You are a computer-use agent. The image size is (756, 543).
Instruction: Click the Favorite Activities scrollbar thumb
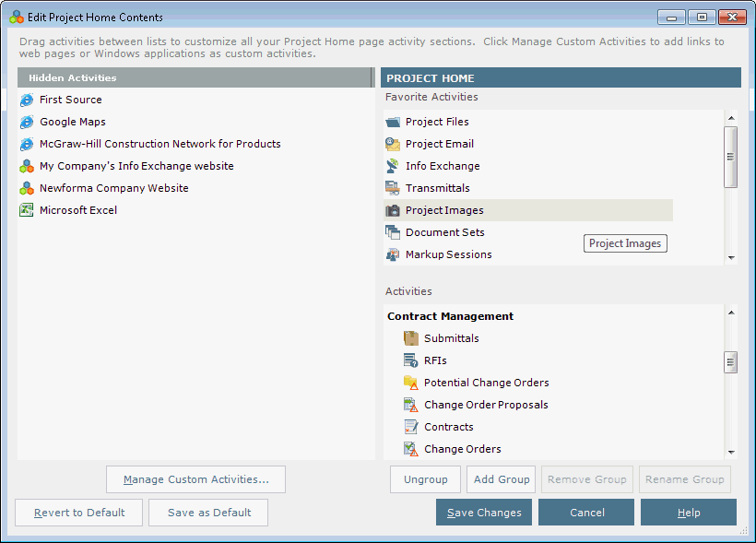tap(731, 157)
